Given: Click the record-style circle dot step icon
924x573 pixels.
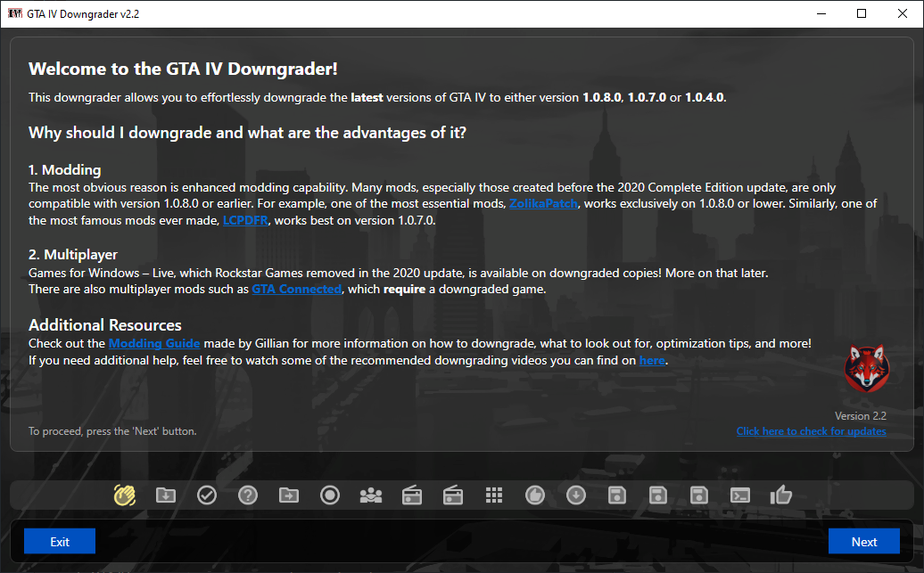Looking at the screenshot, I should pos(330,495).
